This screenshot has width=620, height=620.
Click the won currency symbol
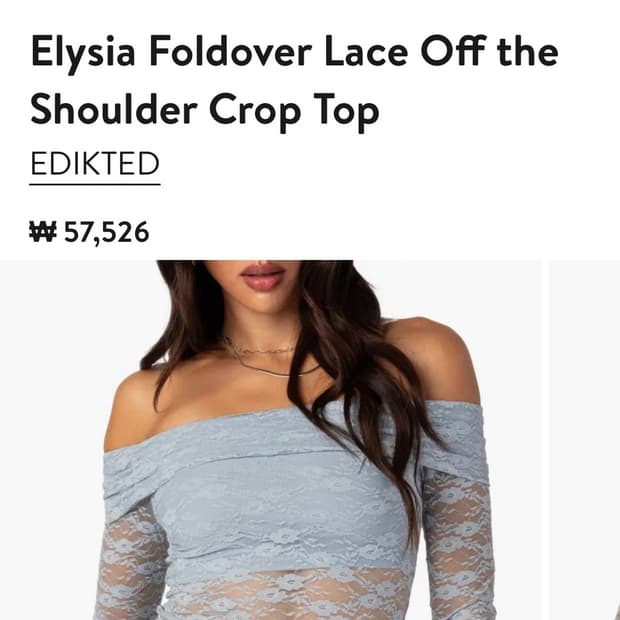coord(43,231)
